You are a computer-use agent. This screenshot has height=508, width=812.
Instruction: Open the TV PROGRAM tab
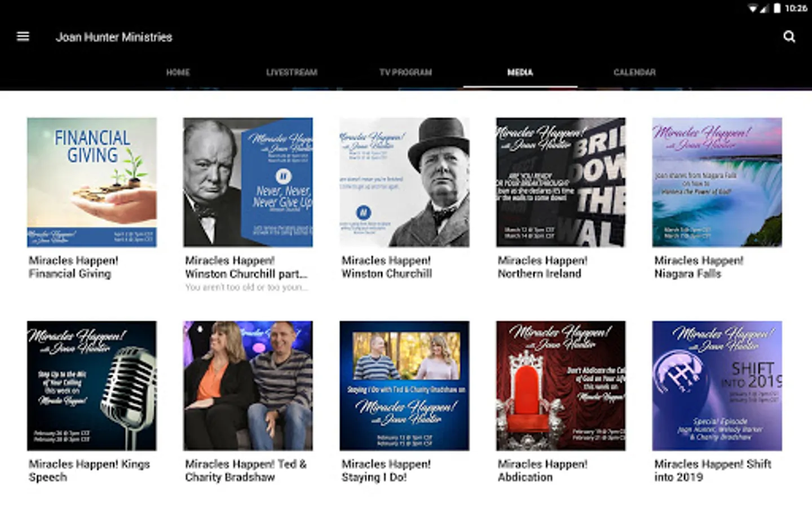405,72
